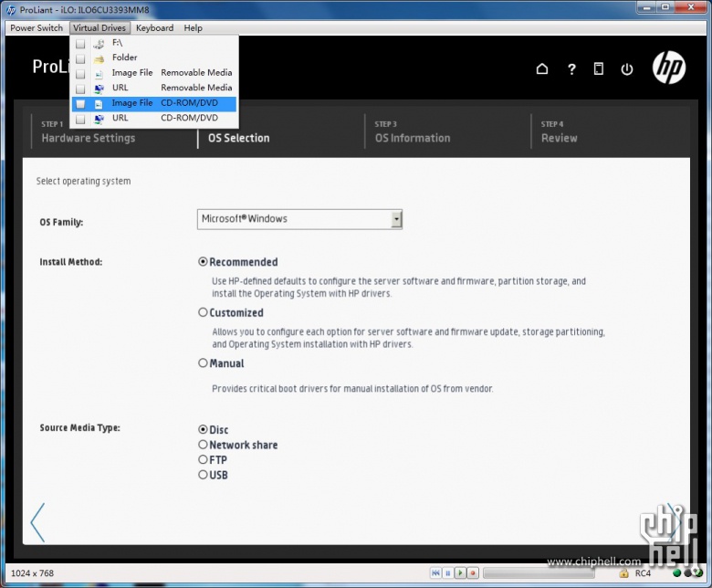Viewport: 712px width, 588px height.
Task: Click the F:\ drive icon
Action: [x=99, y=44]
